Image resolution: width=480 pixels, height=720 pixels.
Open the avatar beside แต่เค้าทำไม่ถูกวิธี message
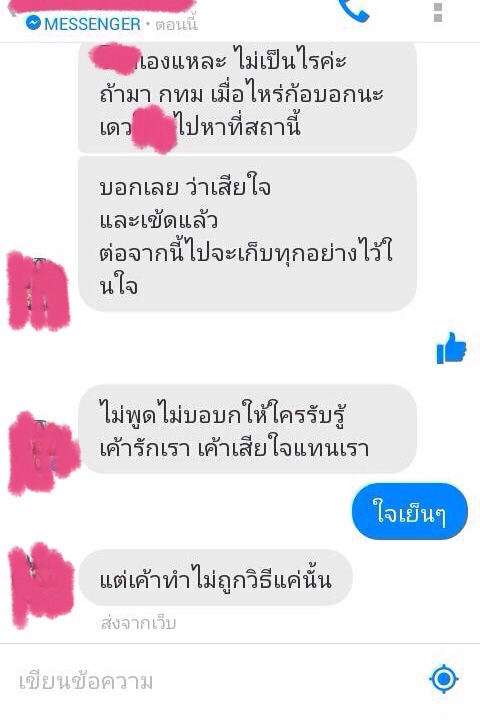pyautogui.click(x=41, y=585)
